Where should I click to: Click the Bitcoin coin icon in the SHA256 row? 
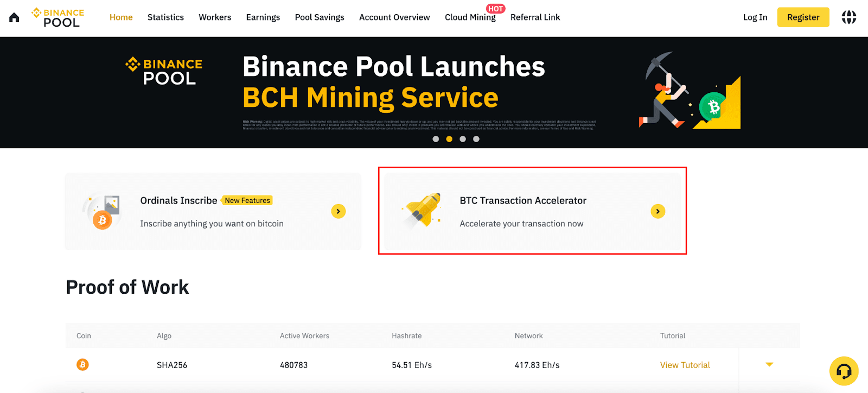pyautogui.click(x=82, y=365)
